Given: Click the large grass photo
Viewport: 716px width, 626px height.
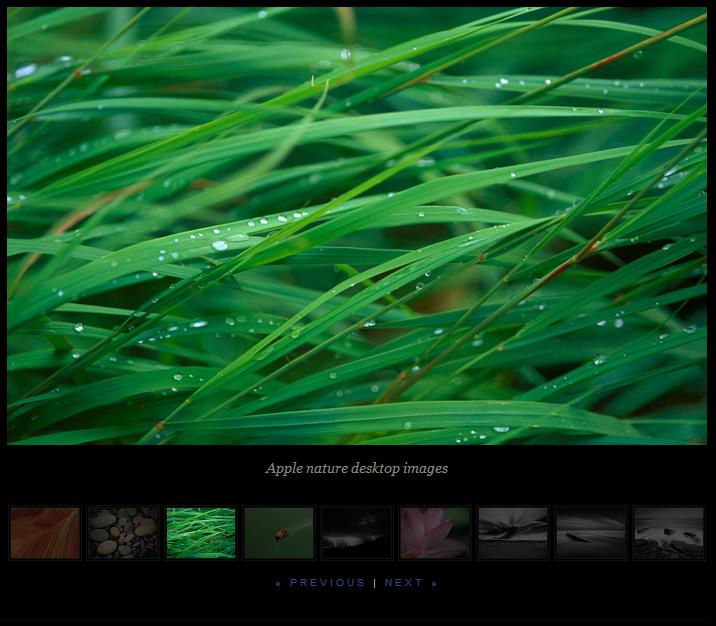Looking at the screenshot, I should (357, 226).
